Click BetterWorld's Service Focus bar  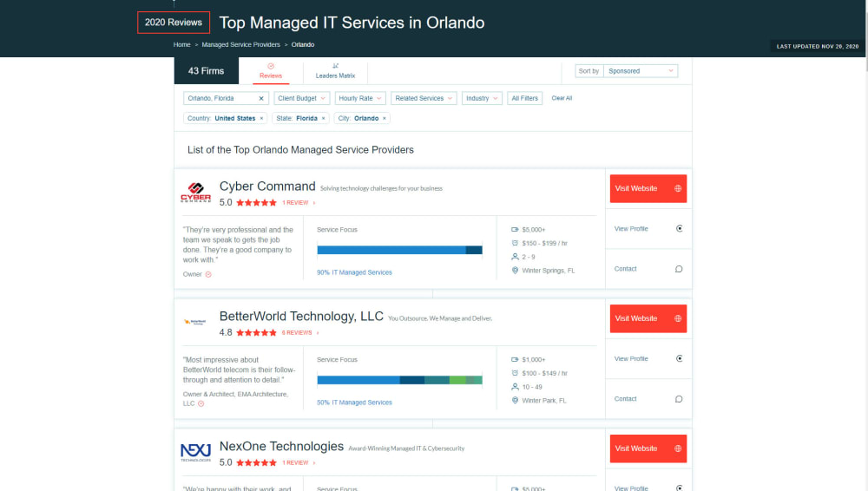pyautogui.click(x=399, y=380)
